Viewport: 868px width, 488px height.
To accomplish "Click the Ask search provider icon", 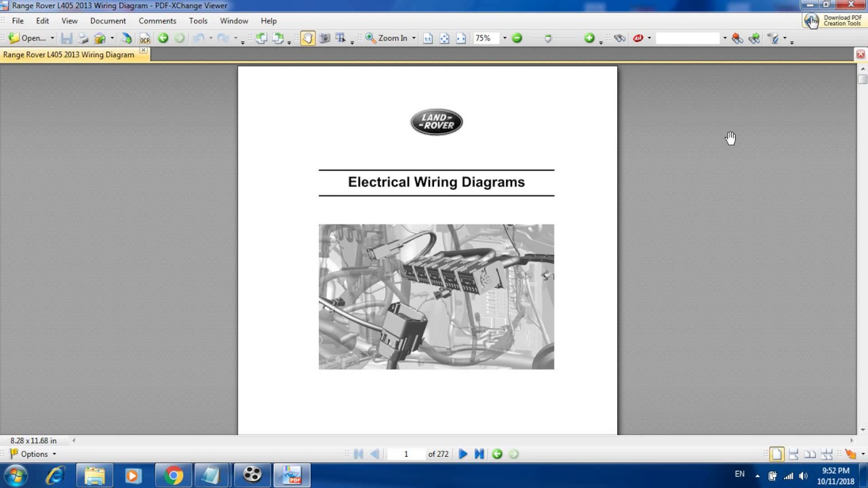I will click(x=638, y=38).
